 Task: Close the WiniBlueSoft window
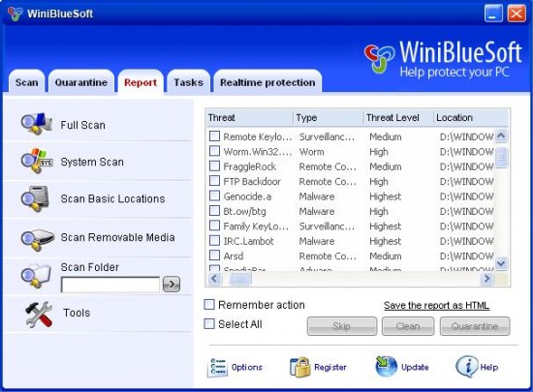(517, 14)
